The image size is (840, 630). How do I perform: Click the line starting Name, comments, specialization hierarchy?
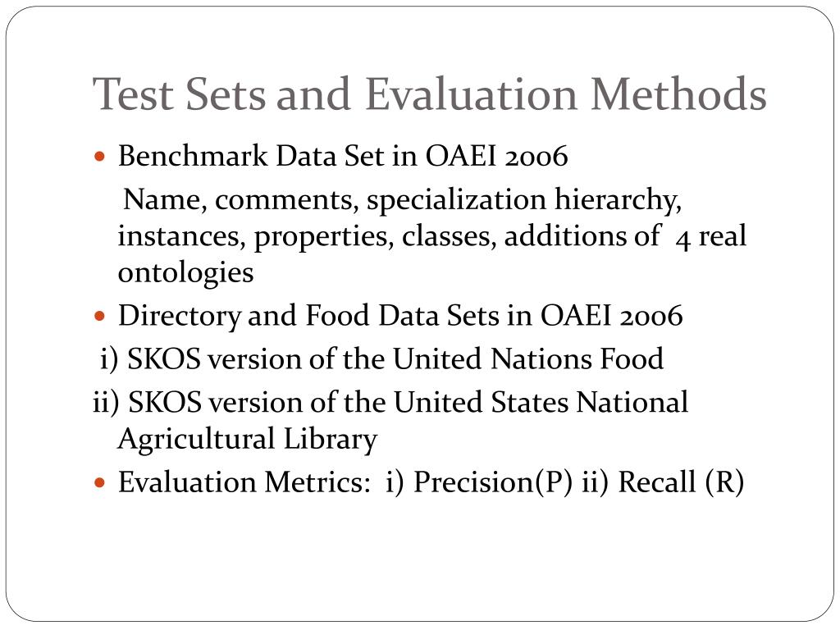click(x=402, y=200)
